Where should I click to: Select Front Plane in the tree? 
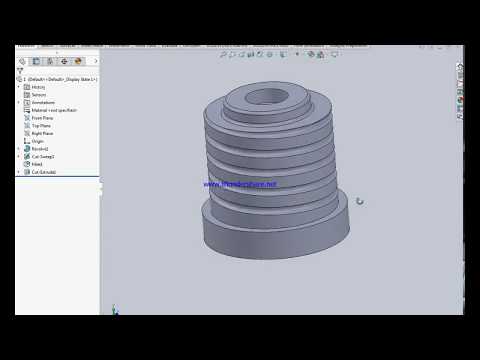(39, 118)
